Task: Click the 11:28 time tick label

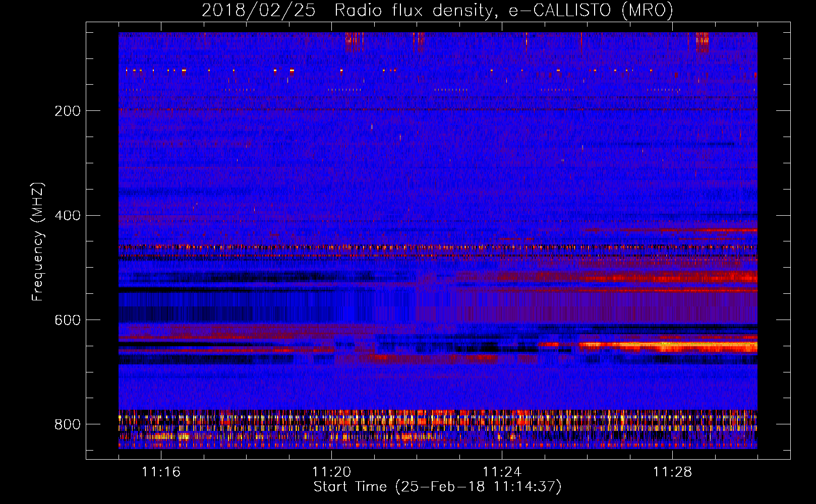Action: pos(672,472)
